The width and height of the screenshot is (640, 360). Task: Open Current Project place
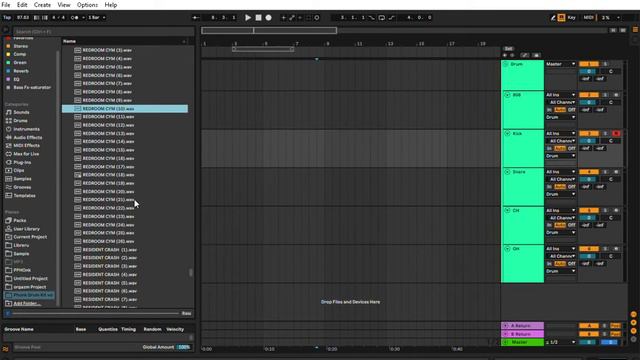tap(30, 237)
